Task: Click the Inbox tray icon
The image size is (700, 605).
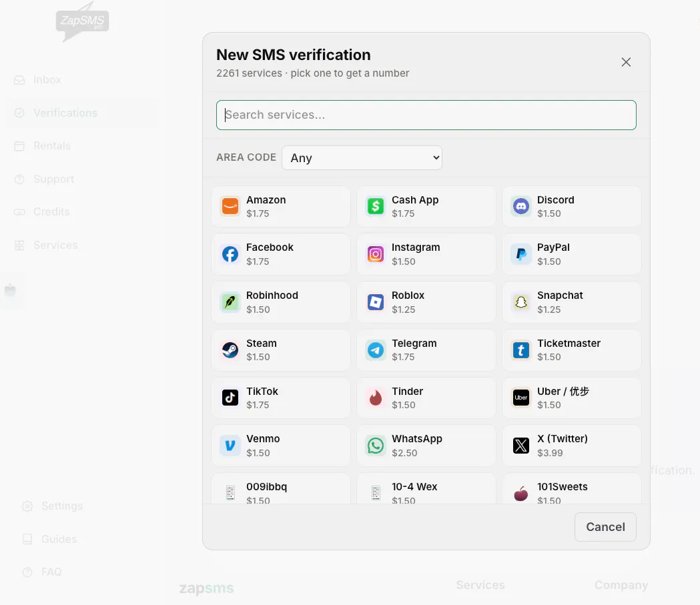Action: click(19, 80)
